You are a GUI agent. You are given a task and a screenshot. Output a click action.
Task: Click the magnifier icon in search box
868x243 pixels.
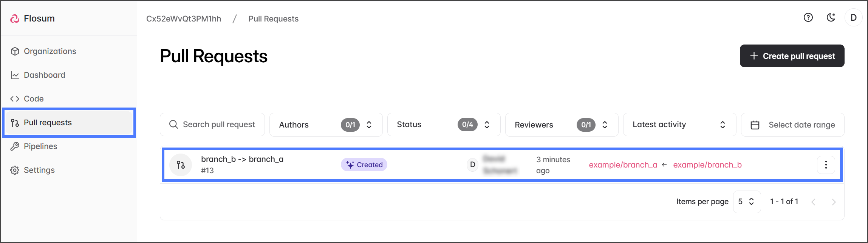173,125
